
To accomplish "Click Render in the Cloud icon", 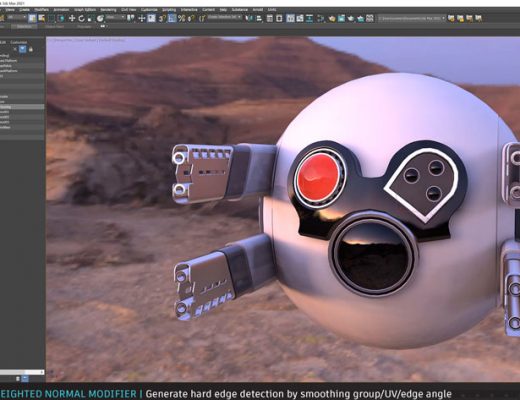I will click(x=360, y=18).
